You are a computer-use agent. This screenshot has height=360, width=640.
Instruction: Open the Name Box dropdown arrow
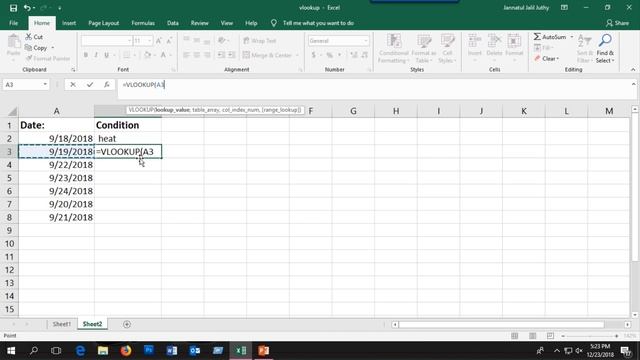click(x=45, y=84)
